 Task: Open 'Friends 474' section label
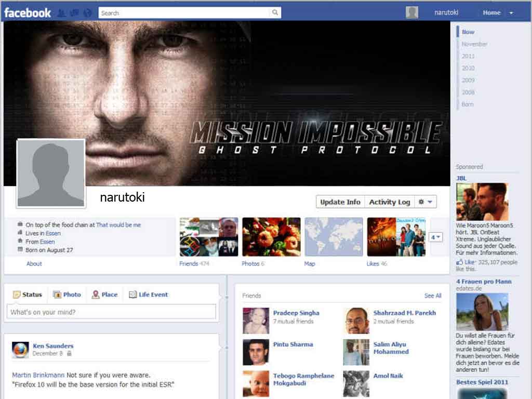pyautogui.click(x=194, y=263)
